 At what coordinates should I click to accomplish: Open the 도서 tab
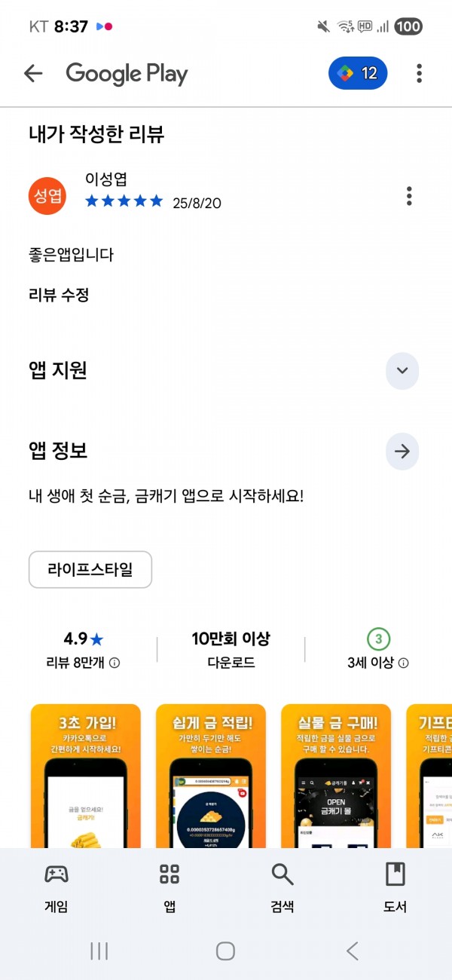click(395, 888)
